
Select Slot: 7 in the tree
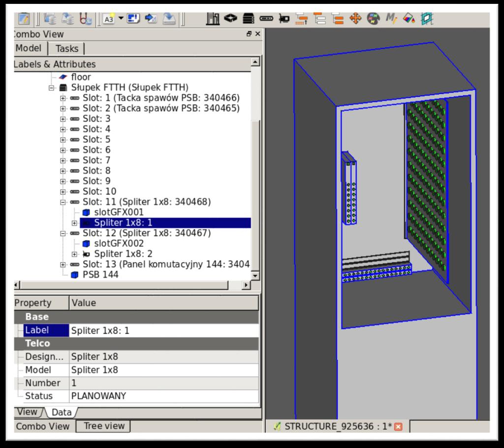click(x=96, y=160)
